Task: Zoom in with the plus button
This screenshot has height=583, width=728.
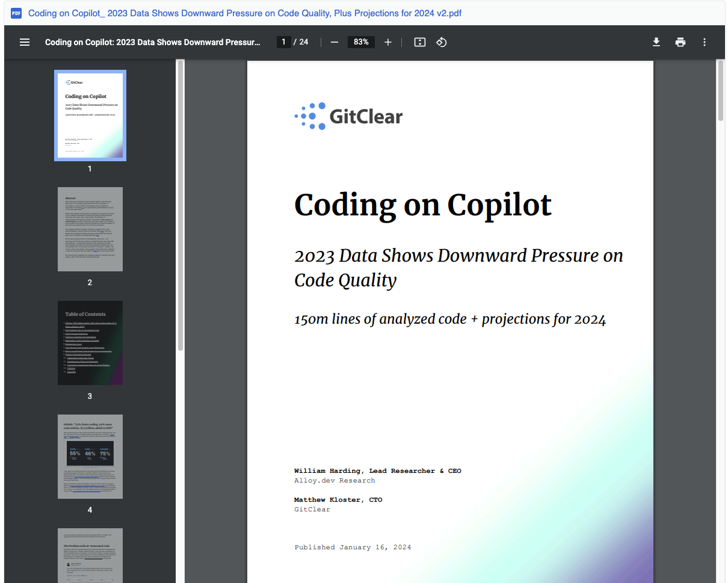Action: [388, 42]
